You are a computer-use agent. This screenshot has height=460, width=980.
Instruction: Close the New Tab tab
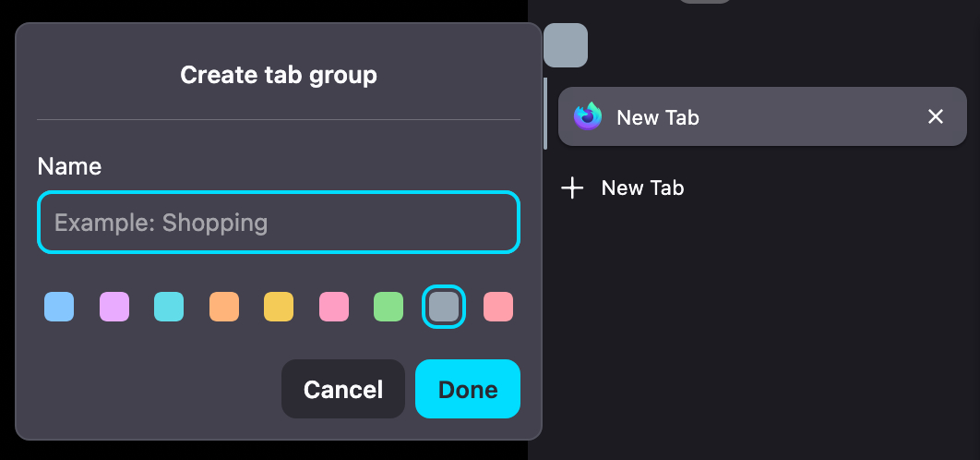[936, 116]
